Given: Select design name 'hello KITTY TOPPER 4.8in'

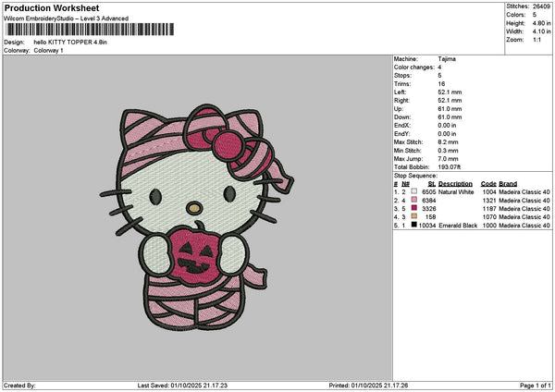Looking at the screenshot, I should coord(70,43).
